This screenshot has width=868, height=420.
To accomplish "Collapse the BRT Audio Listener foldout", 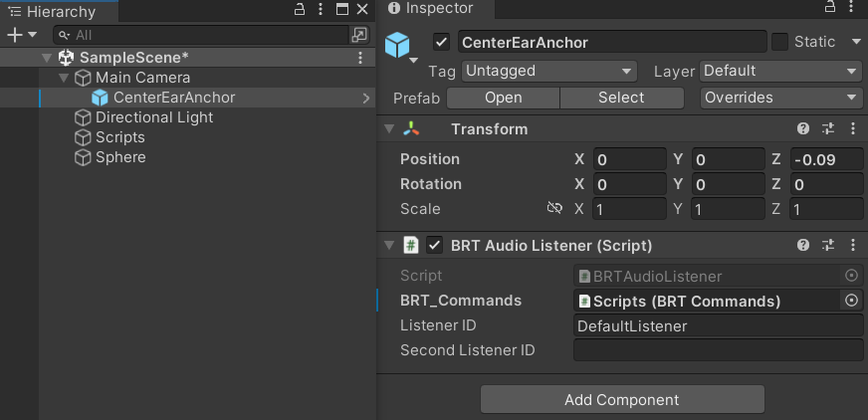I will coord(390,245).
